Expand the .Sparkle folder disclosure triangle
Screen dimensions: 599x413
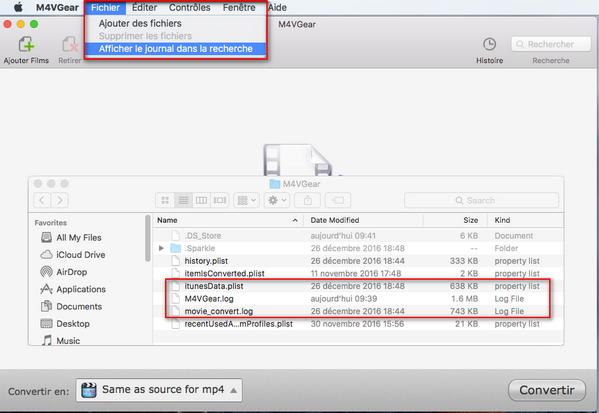(x=161, y=248)
